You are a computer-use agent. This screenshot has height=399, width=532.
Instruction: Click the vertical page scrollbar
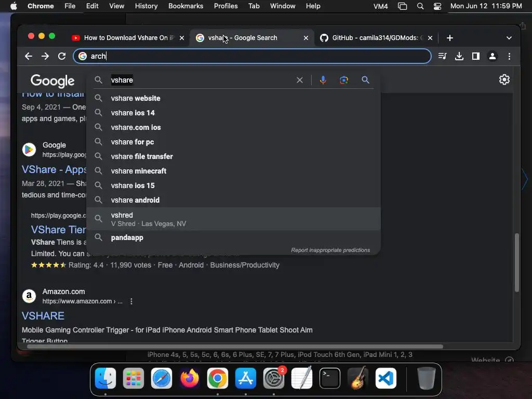point(517,262)
